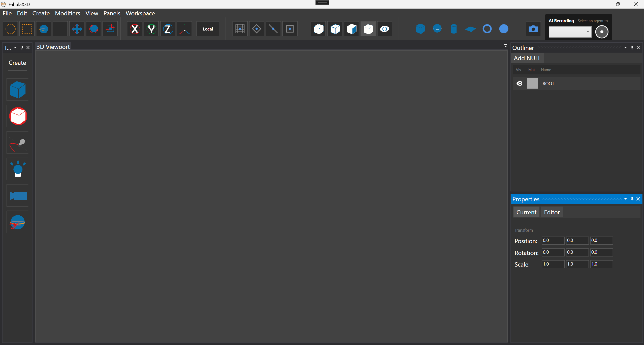This screenshot has width=644, height=345.
Task: Toggle visibility of the ROOT object
Action: pyautogui.click(x=519, y=83)
